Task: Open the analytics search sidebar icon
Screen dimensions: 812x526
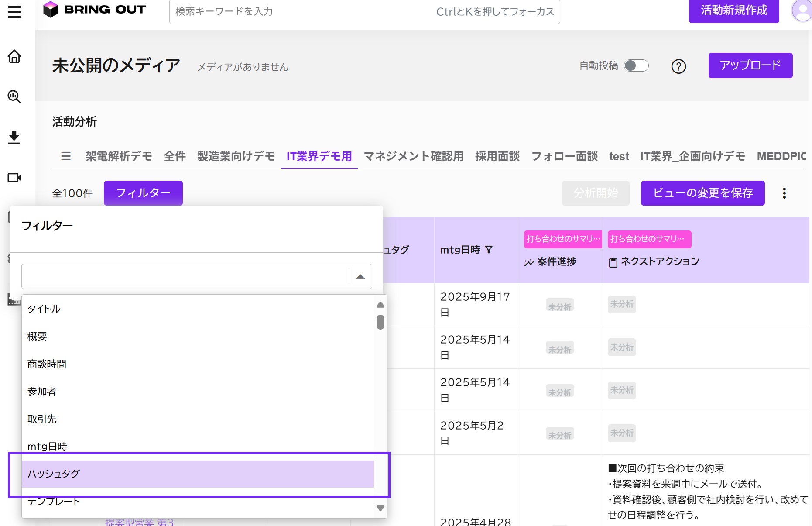Action: (x=14, y=96)
